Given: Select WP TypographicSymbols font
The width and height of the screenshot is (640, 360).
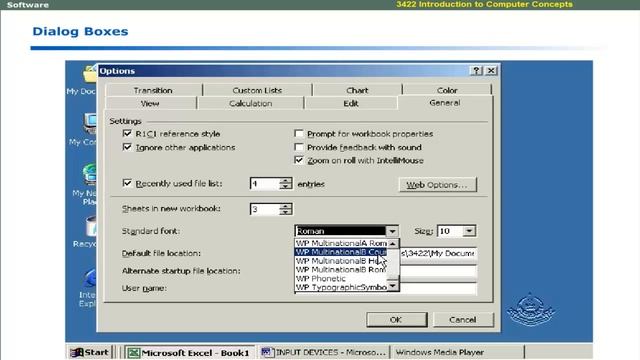Looking at the screenshot, I should point(341,287).
